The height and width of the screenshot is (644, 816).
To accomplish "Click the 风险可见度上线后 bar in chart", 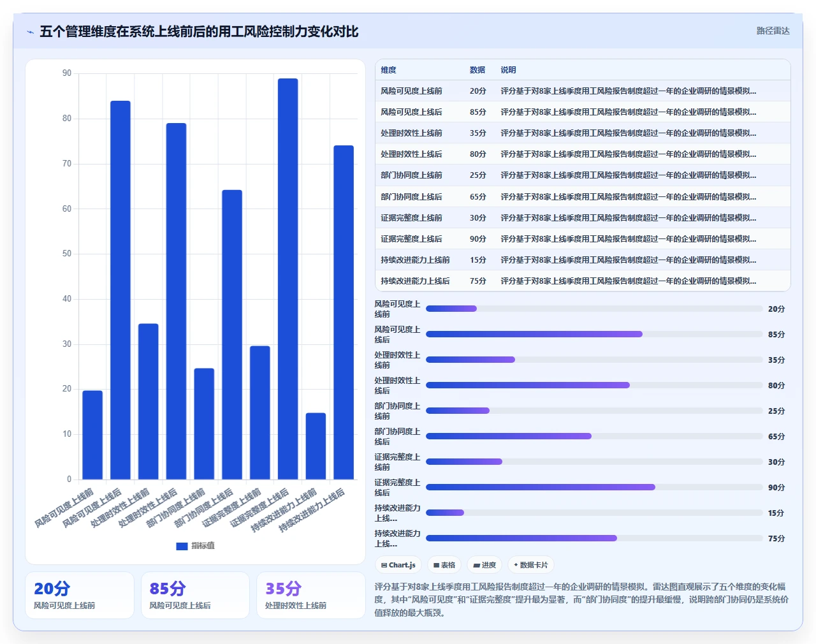I will pyautogui.click(x=120, y=290).
